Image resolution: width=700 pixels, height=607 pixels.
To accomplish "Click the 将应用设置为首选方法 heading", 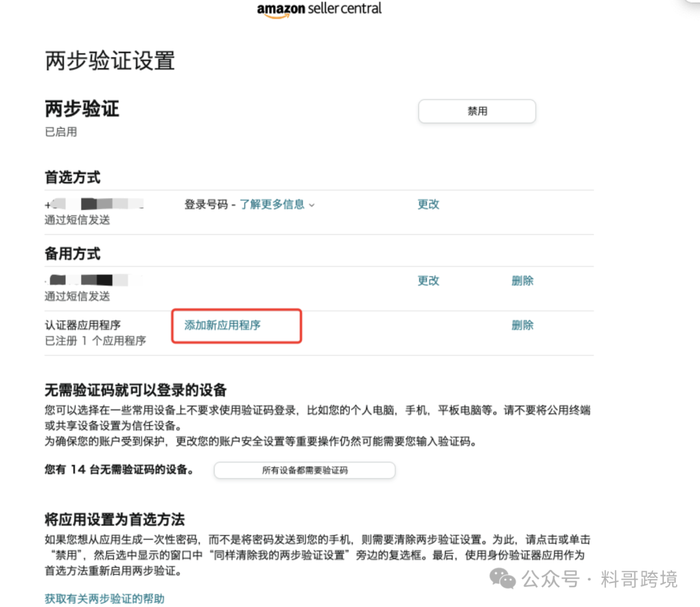I will pos(115,520).
